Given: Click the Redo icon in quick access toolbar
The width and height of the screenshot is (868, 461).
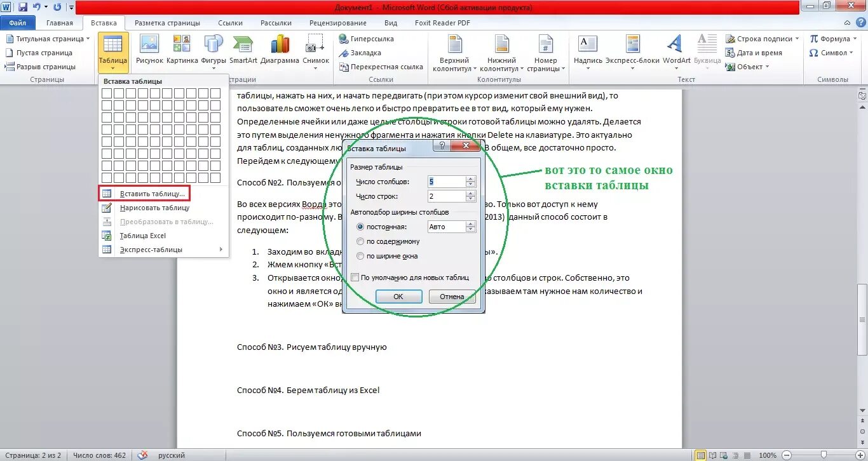Looking at the screenshot, I should click(x=57, y=8).
